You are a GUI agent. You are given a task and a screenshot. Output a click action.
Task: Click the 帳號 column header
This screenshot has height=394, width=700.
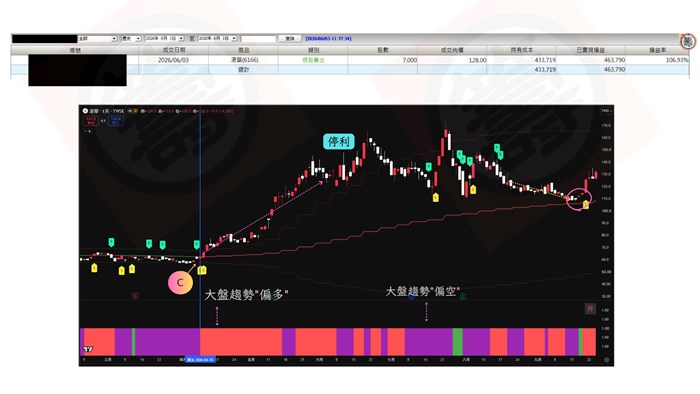[x=75, y=50]
